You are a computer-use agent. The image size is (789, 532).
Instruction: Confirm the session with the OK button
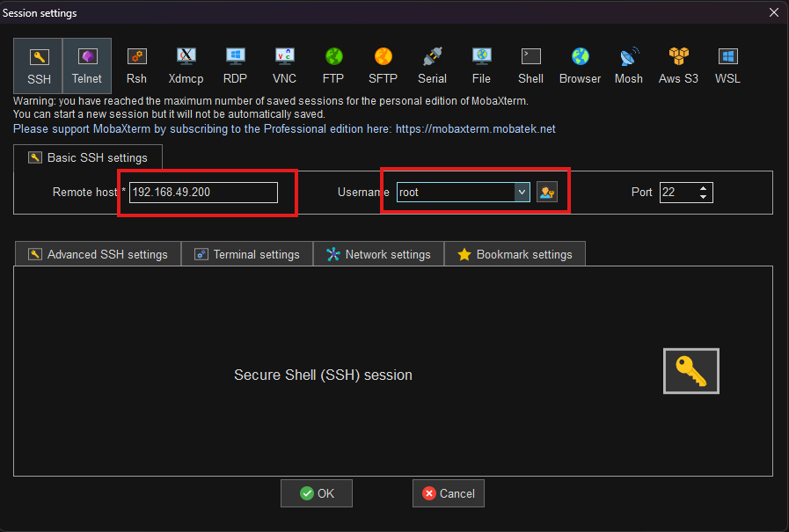(317, 493)
